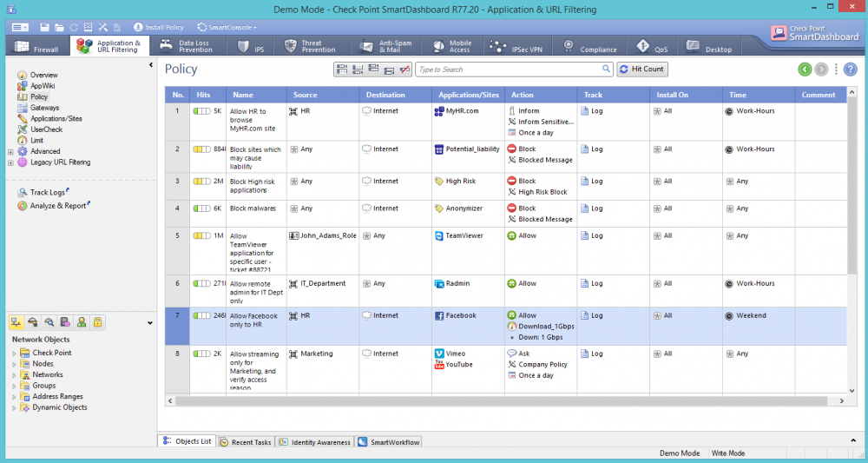Click the grey forward arrow button
The width and height of the screenshot is (868, 463).
point(821,69)
